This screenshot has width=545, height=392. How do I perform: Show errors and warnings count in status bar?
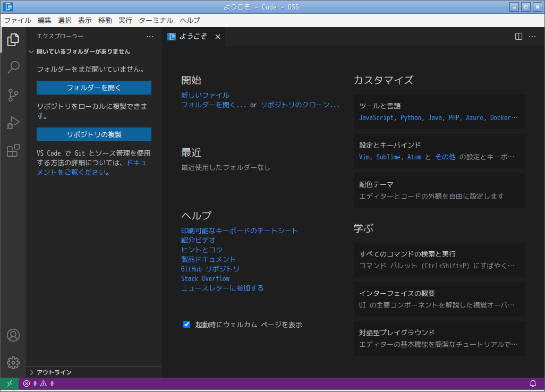(39, 384)
